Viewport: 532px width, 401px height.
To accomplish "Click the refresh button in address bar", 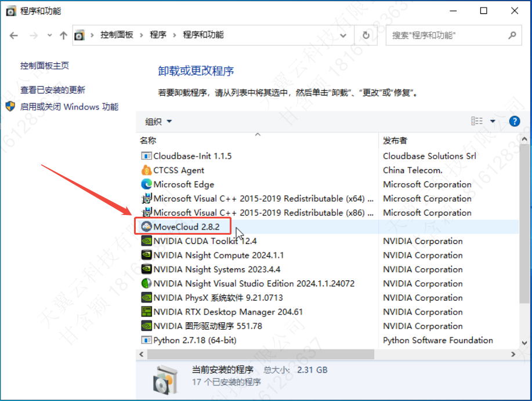I will click(365, 35).
